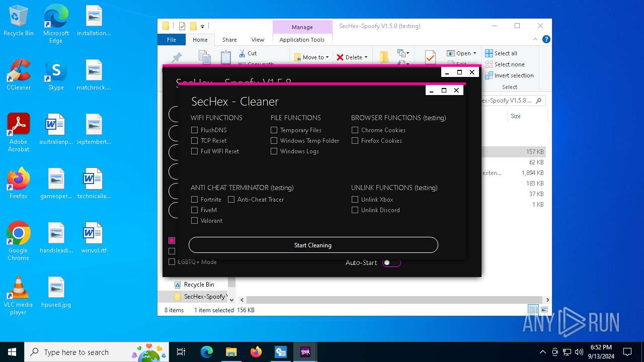
Task: Switch to details view icon
Action: pyautogui.click(x=532, y=310)
